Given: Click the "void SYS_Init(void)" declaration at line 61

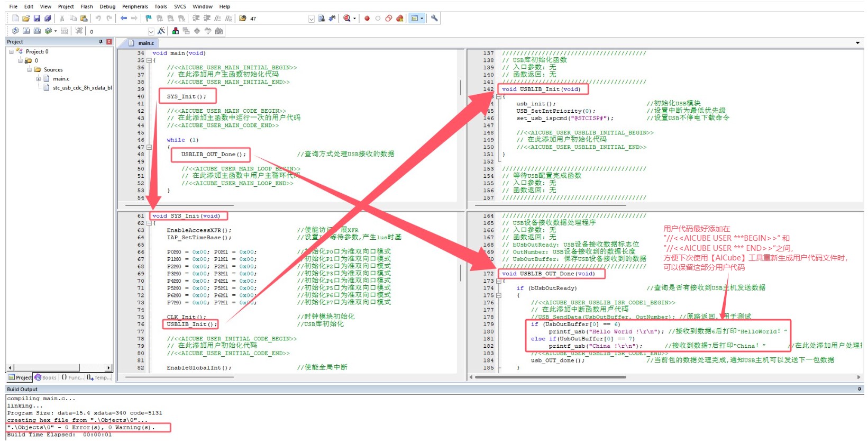Looking at the screenshot, I should point(186,216).
